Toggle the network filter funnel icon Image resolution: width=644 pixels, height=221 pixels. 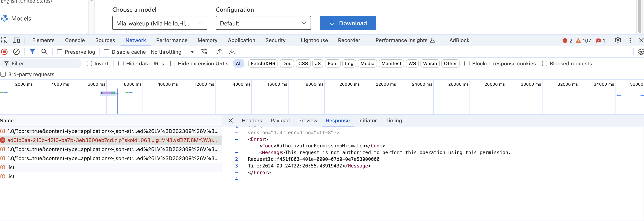32,52
